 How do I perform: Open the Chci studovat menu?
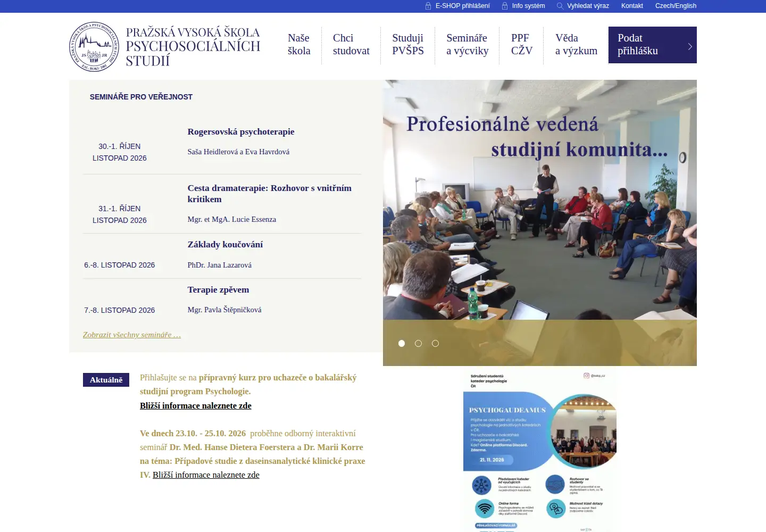point(351,45)
